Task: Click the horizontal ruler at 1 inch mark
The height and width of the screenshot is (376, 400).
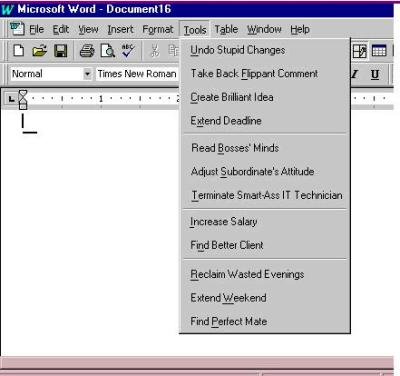Action: coord(101,99)
